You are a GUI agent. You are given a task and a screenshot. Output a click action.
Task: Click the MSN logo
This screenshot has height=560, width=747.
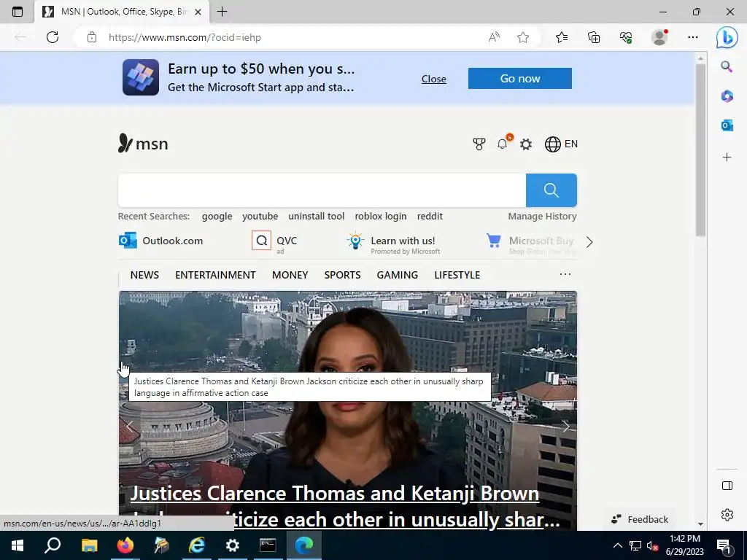pyautogui.click(x=143, y=144)
